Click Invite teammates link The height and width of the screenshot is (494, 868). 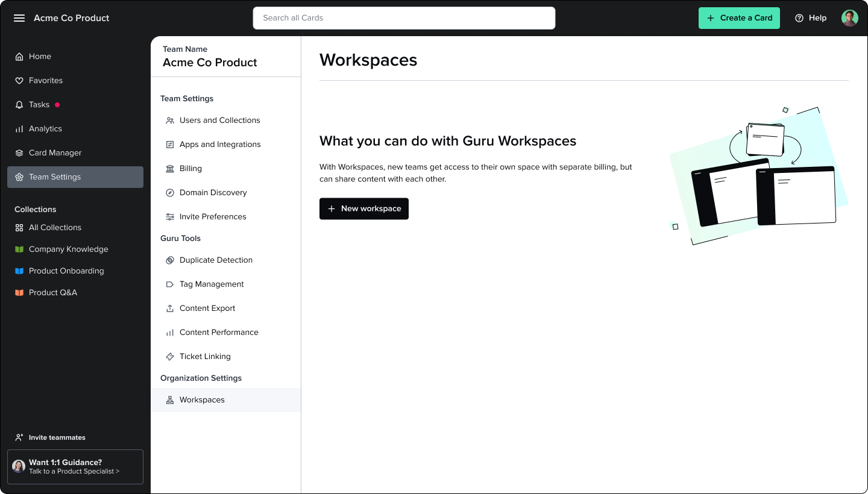(x=57, y=437)
